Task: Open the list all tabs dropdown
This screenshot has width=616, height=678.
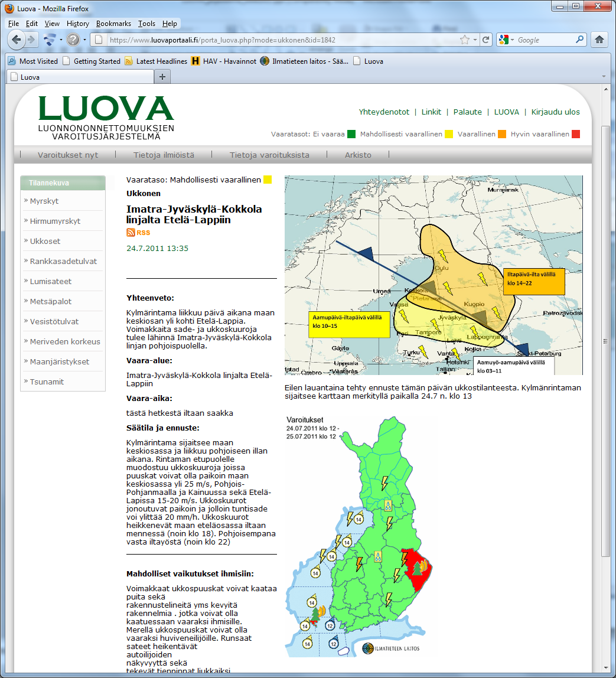Action: pos(604,77)
